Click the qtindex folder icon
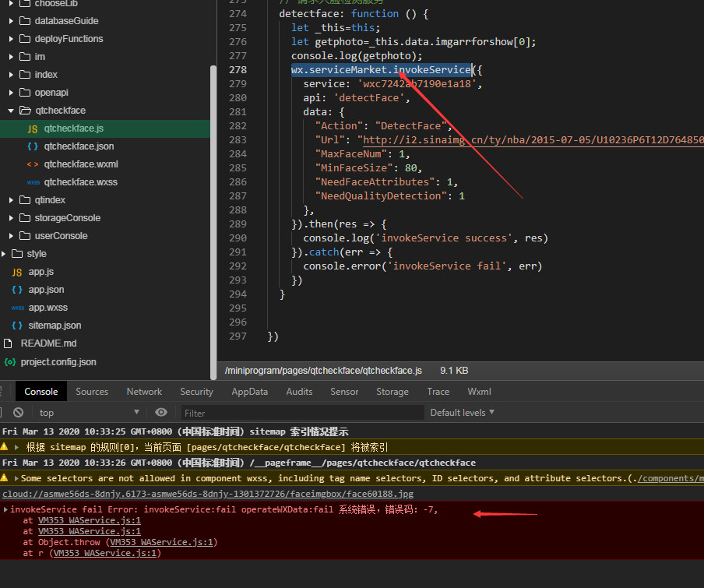 tap(25, 199)
